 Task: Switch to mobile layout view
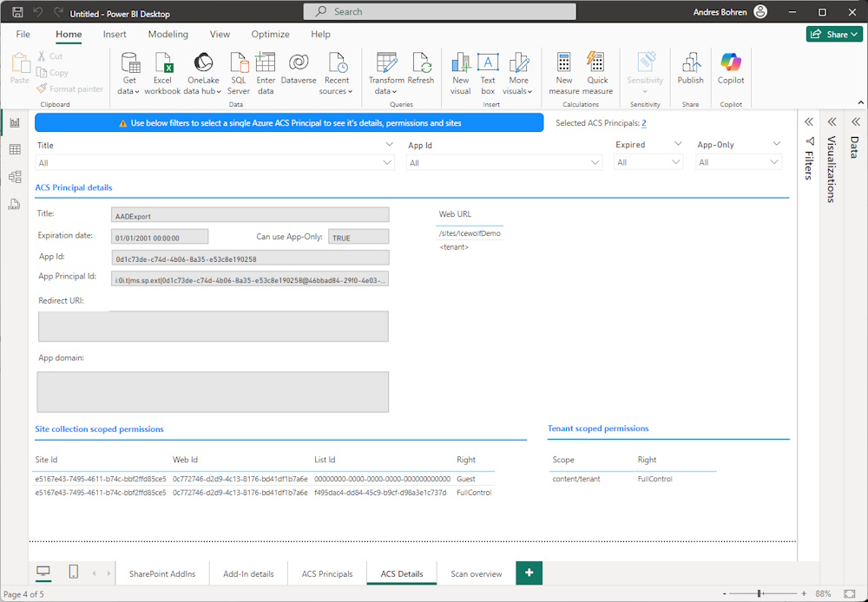pyautogui.click(x=73, y=573)
